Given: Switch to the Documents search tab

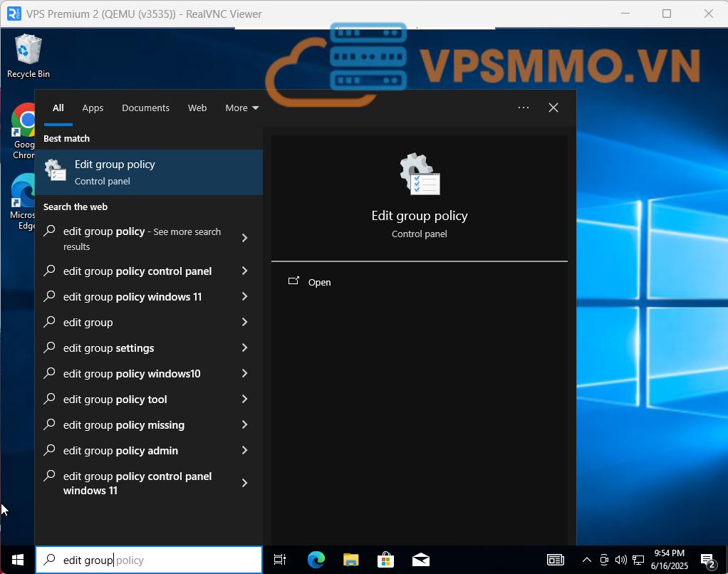Looking at the screenshot, I should 145,108.
